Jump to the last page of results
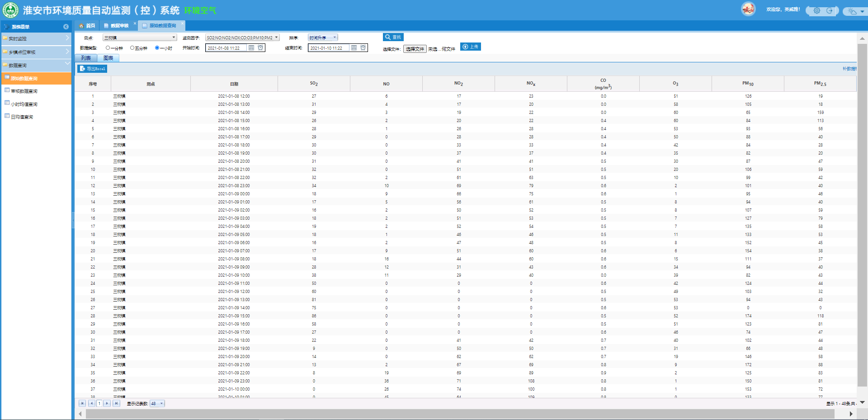868x420 pixels. (116, 403)
